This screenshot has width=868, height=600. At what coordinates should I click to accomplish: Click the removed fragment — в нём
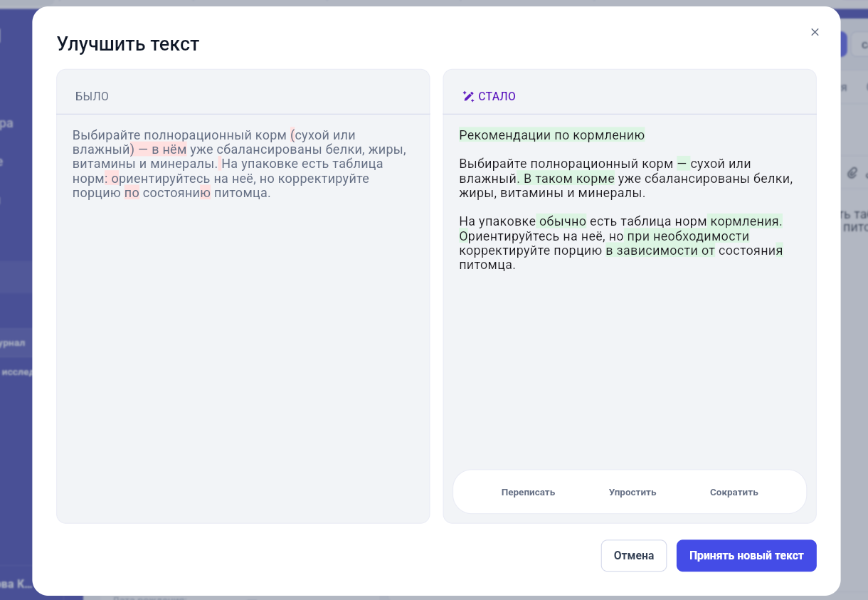(162, 149)
